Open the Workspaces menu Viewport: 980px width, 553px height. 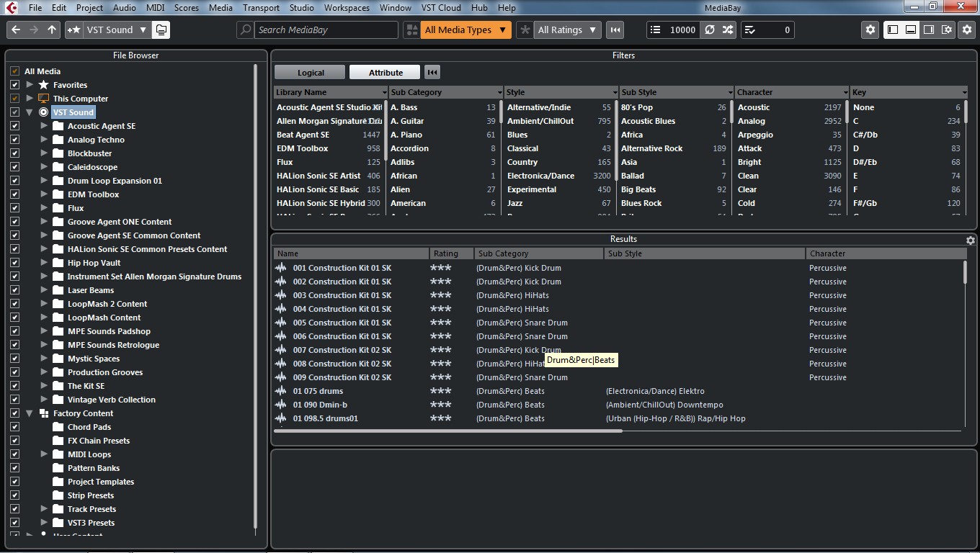coord(347,7)
